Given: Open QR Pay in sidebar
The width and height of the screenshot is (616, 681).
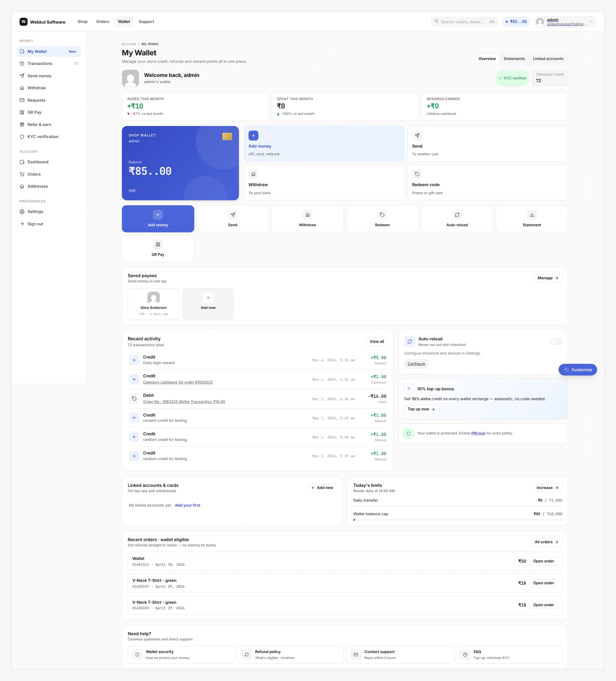Looking at the screenshot, I should 49,112.
